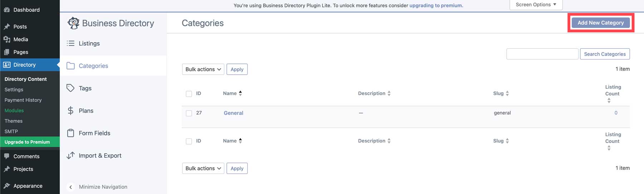Open Payment History submenu item

point(23,100)
